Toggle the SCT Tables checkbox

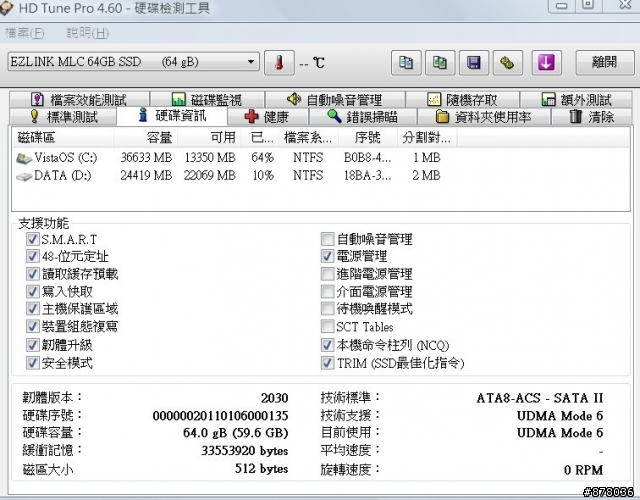[327, 326]
